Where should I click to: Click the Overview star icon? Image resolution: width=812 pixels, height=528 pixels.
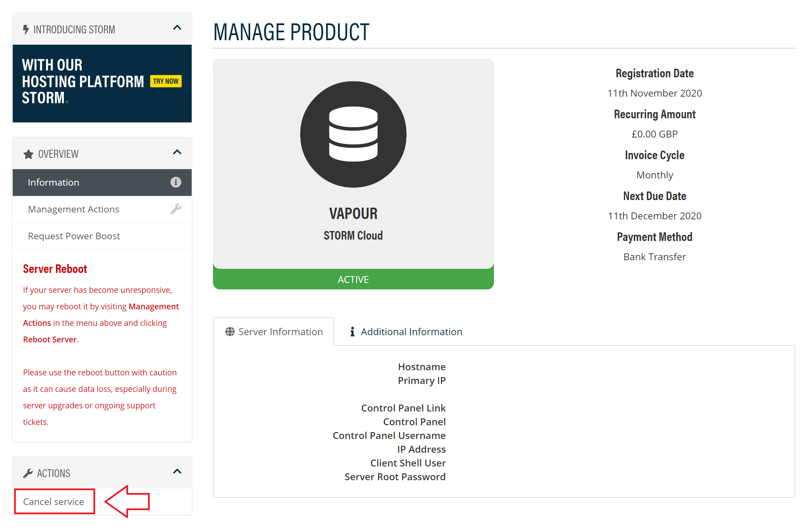28,154
